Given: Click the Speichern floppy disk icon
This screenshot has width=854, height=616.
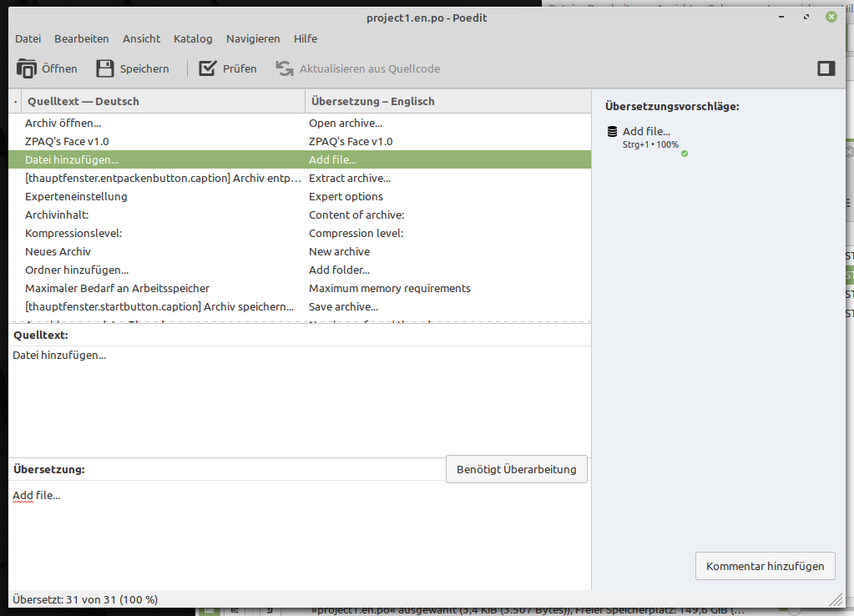Looking at the screenshot, I should click(x=104, y=68).
